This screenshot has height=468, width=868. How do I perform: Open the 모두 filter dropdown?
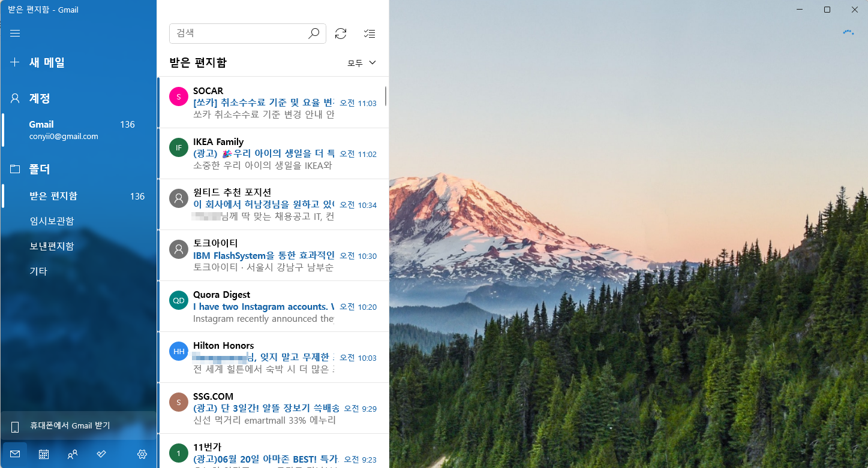(361, 62)
